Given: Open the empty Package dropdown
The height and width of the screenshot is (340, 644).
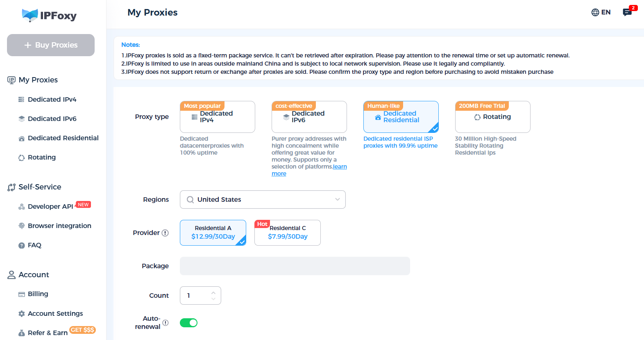Looking at the screenshot, I should (295, 266).
